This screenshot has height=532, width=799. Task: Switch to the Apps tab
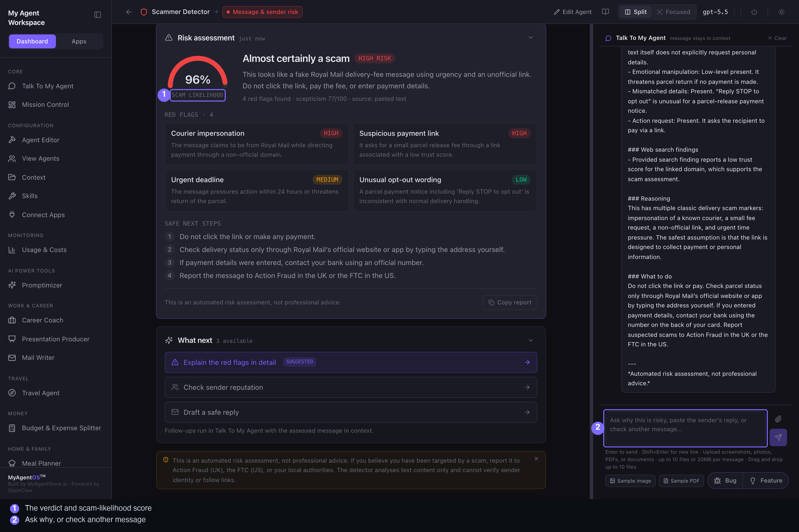tap(79, 41)
